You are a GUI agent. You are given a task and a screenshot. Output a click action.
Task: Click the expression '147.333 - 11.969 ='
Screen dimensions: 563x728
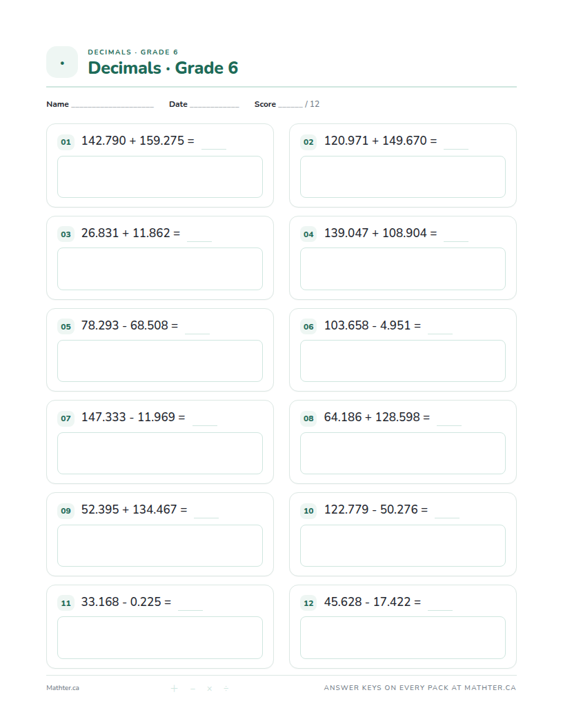point(133,417)
